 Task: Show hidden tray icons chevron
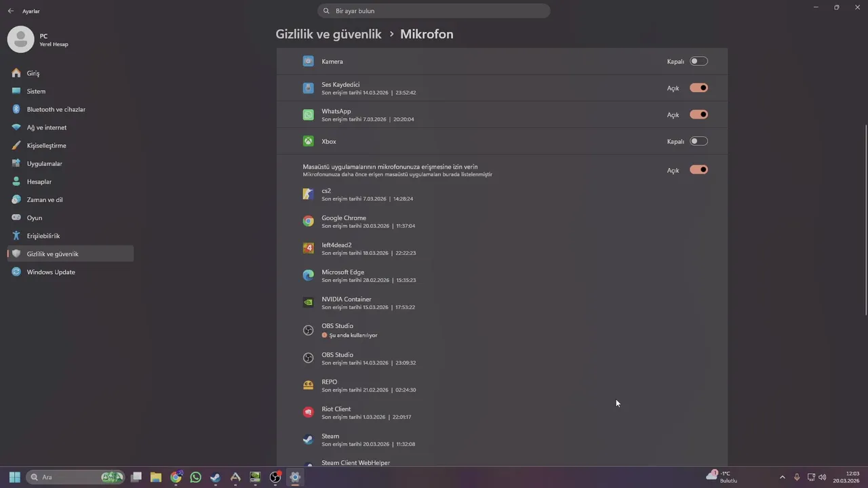point(782,477)
